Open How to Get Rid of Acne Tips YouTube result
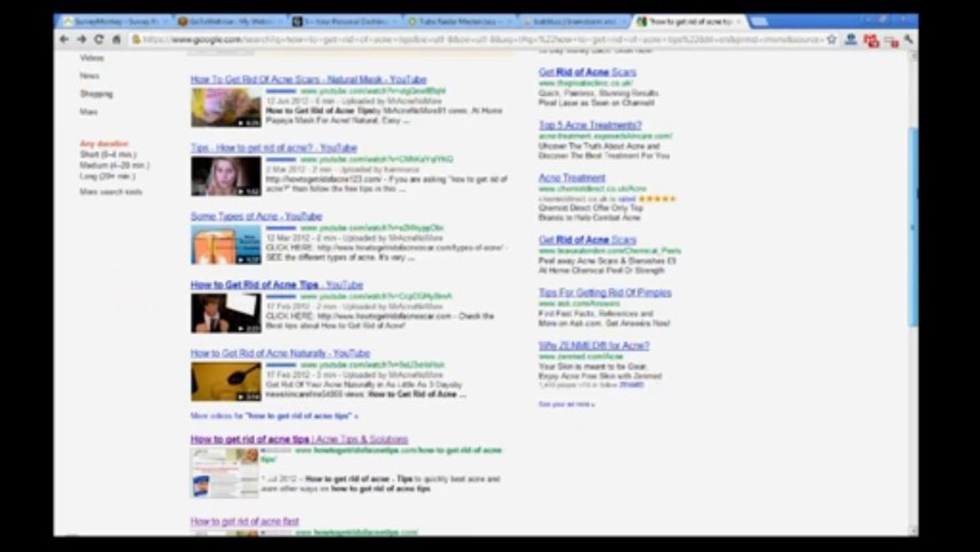The width and height of the screenshot is (980, 552). pyautogui.click(x=277, y=285)
